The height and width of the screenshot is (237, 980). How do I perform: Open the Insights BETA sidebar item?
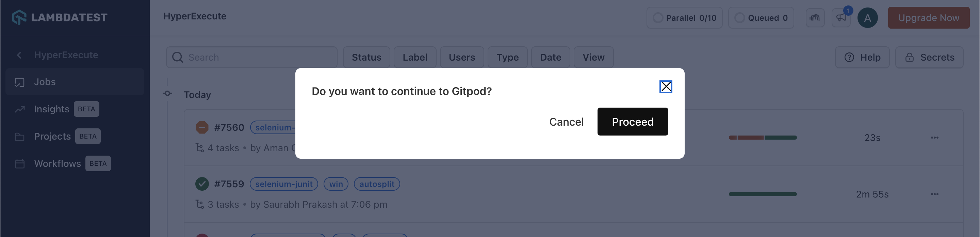tap(51, 109)
